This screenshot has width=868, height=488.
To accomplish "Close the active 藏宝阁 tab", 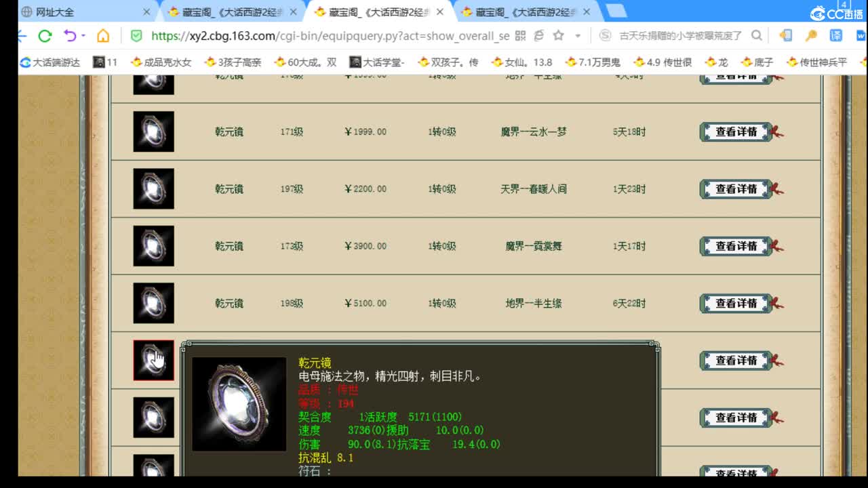I will pos(440,12).
